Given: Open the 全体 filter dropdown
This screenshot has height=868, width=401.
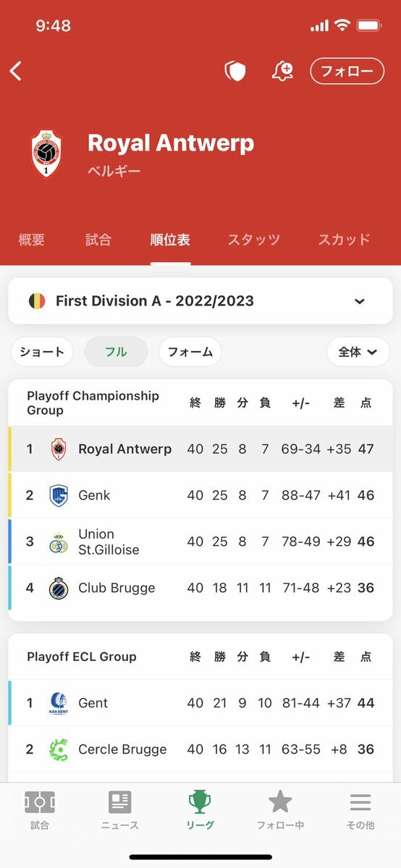Looking at the screenshot, I should tap(358, 352).
